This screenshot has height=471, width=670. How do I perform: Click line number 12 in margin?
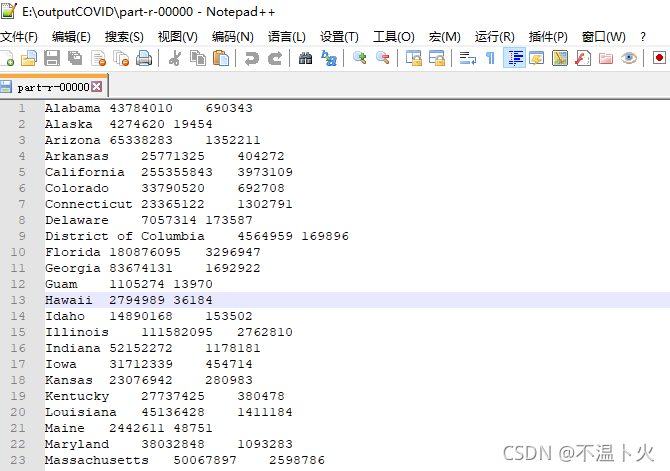point(18,284)
